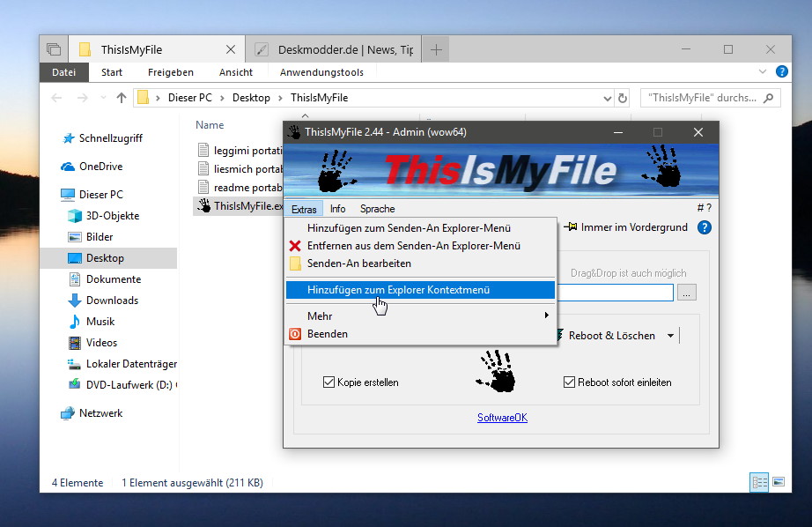The image size is (812, 527).
Task: Switch Explorer to details view icon
Action: point(759,482)
